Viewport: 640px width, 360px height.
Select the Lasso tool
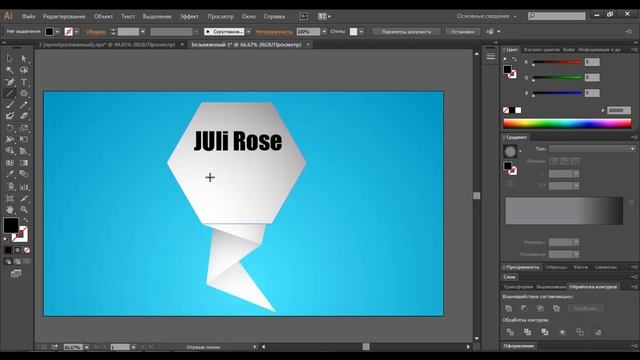tap(24, 70)
